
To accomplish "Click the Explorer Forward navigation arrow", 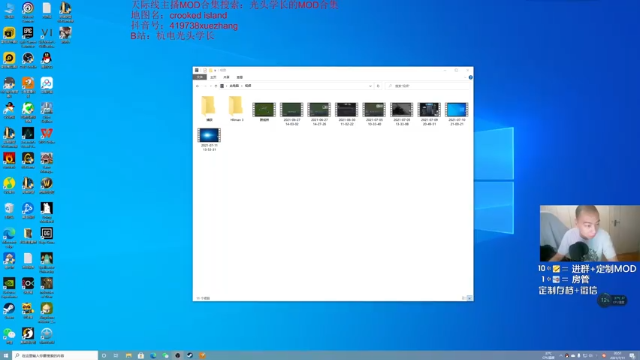I will (x=205, y=86).
